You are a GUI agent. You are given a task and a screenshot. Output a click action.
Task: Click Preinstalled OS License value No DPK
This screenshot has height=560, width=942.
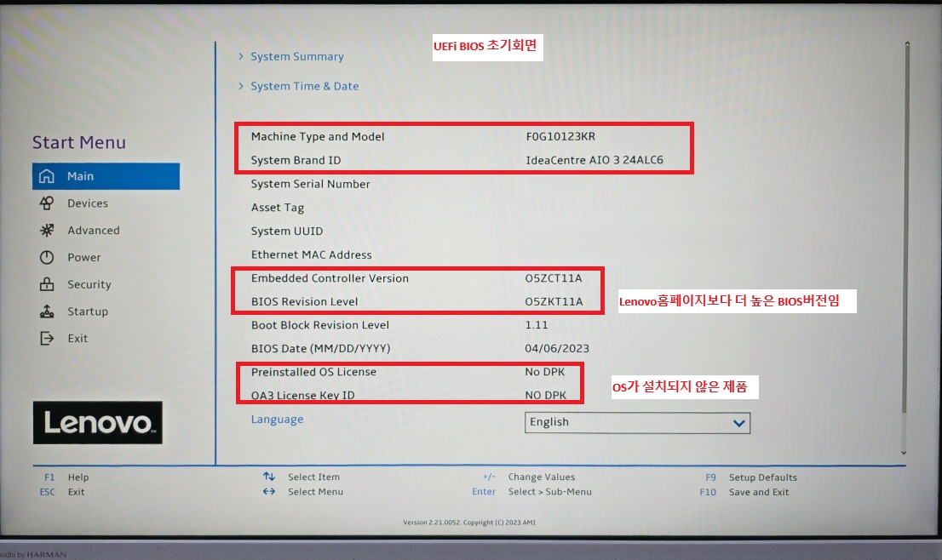click(545, 372)
